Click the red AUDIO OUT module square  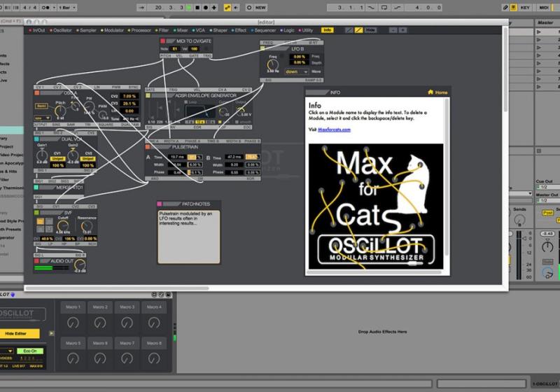point(37,260)
